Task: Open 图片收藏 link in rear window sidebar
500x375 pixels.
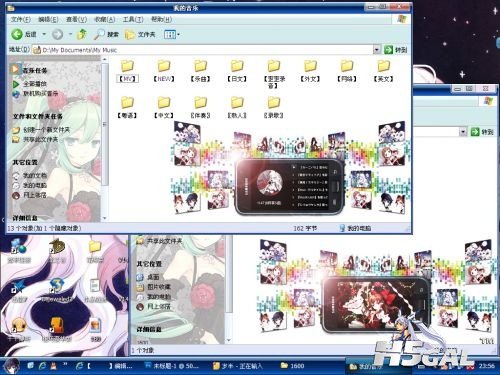Action: click(x=159, y=287)
